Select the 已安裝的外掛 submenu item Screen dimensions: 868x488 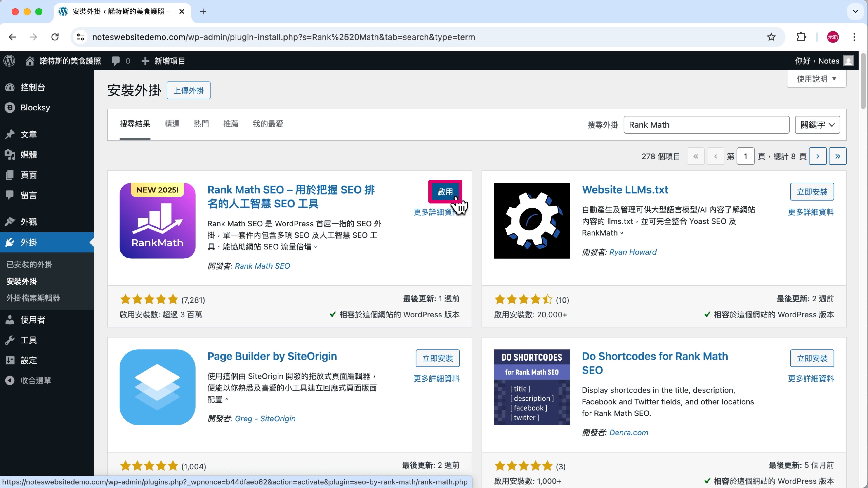click(x=29, y=264)
